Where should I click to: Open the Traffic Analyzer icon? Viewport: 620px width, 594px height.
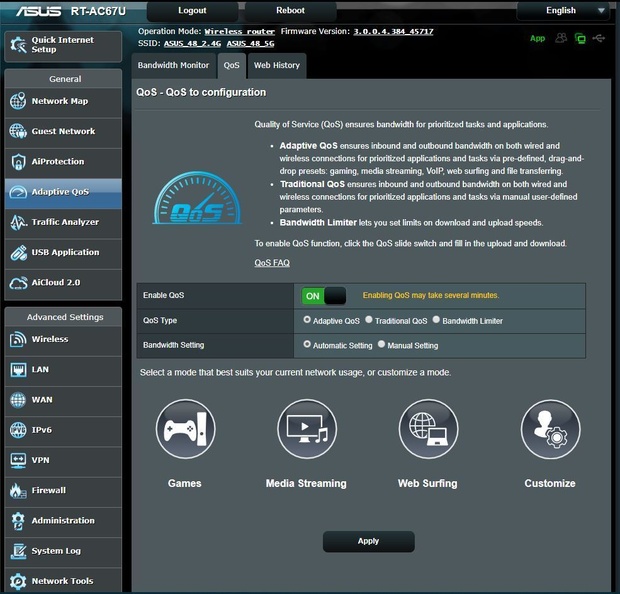(x=18, y=222)
